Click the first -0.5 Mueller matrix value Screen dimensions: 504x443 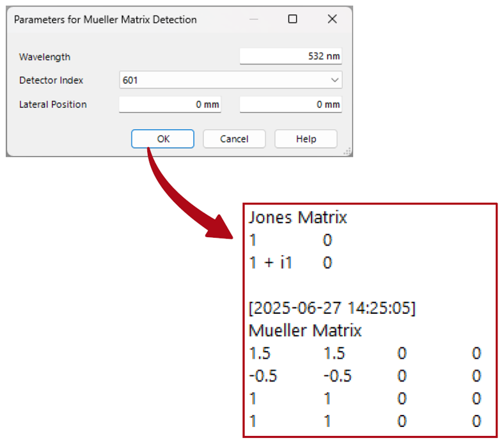[x=263, y=376]
